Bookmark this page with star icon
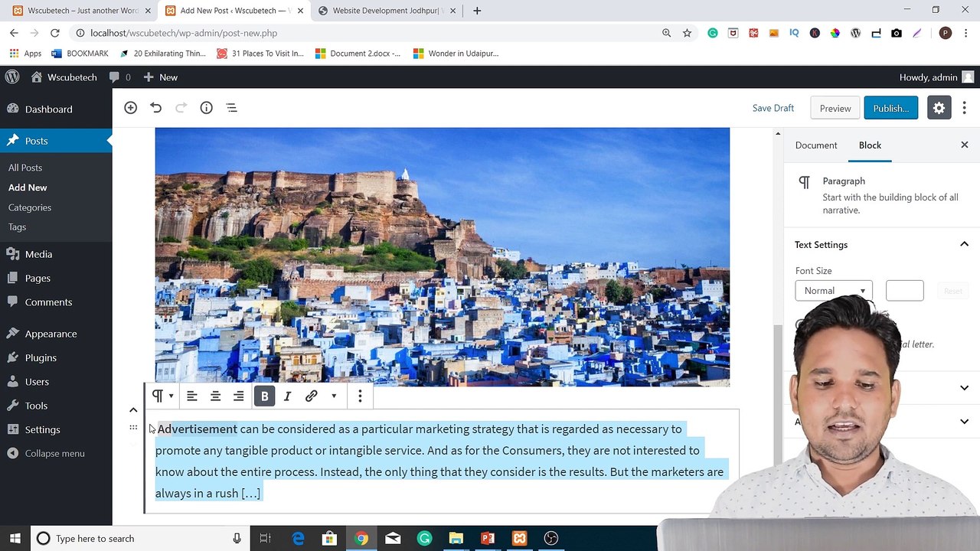 (687, 33)
